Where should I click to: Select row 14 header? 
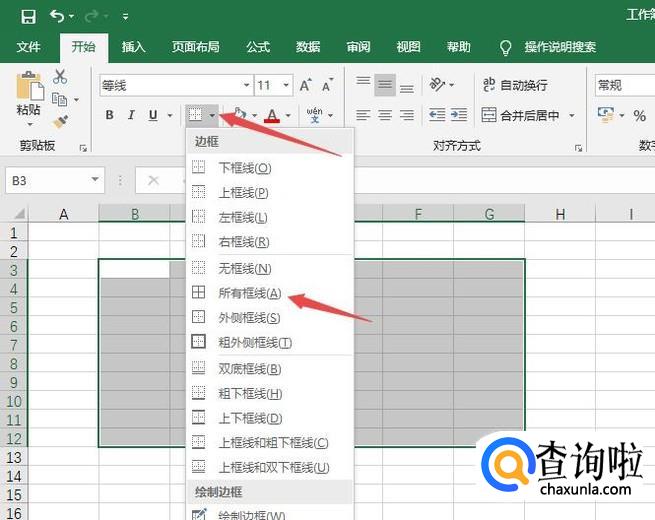(x=14, y=476)
